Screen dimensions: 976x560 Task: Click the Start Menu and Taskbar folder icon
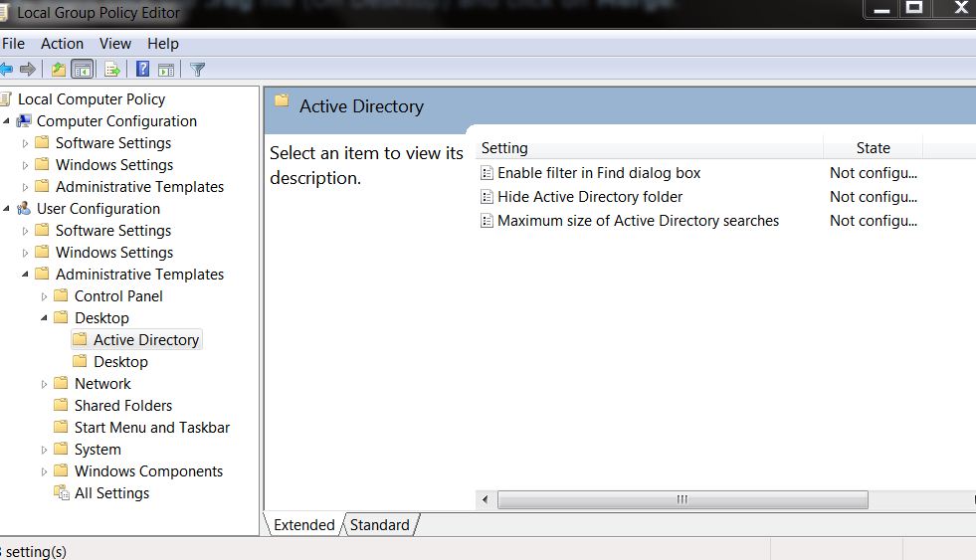[61, 427]
